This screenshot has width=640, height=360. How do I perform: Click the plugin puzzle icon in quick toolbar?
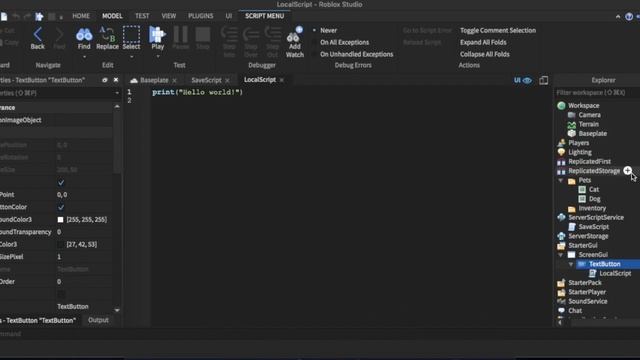[x=39, y=16]
